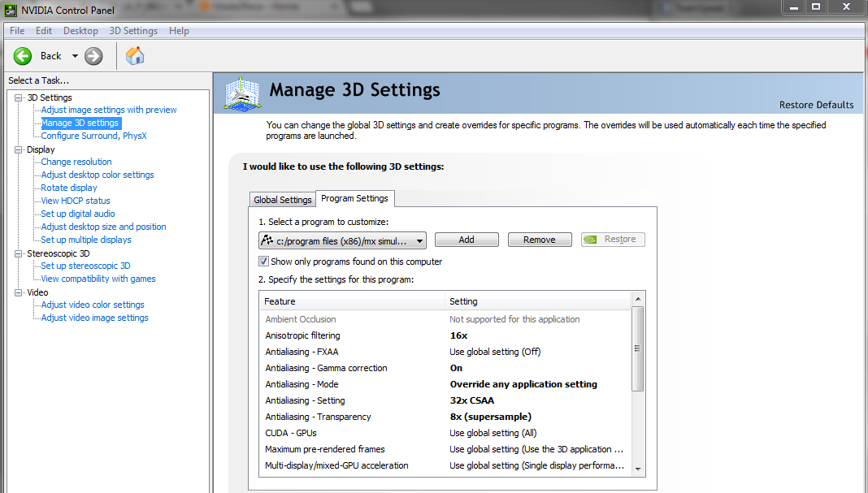
Task: Click the NVIDIA Control Panel title icon
Action: 11,10
